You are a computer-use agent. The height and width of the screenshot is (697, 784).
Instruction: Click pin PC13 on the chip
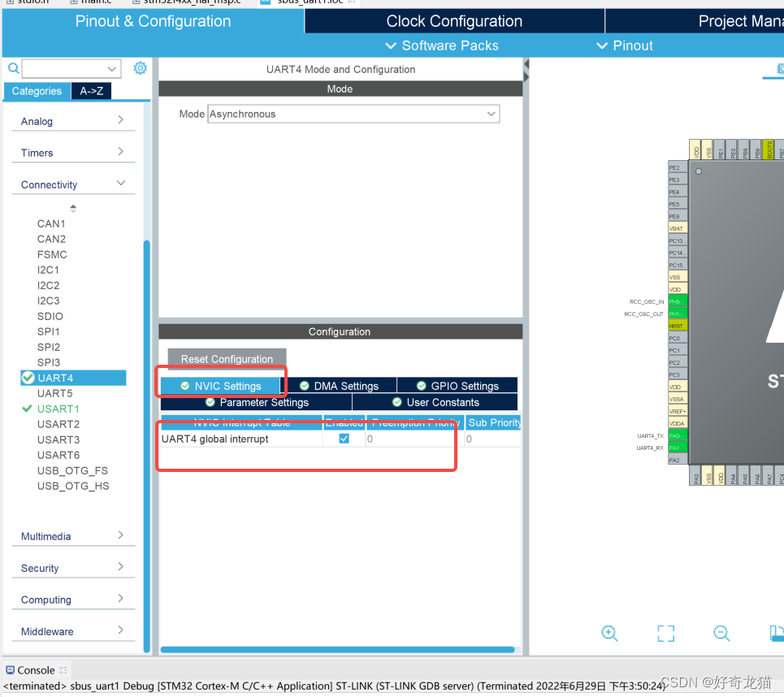click(678, 240)
